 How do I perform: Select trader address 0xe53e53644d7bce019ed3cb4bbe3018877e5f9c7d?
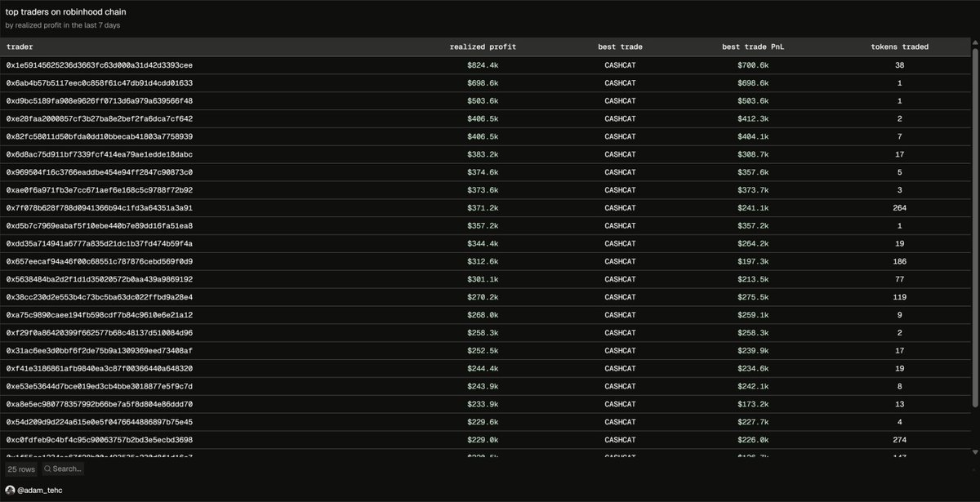(x=99, y=386)
